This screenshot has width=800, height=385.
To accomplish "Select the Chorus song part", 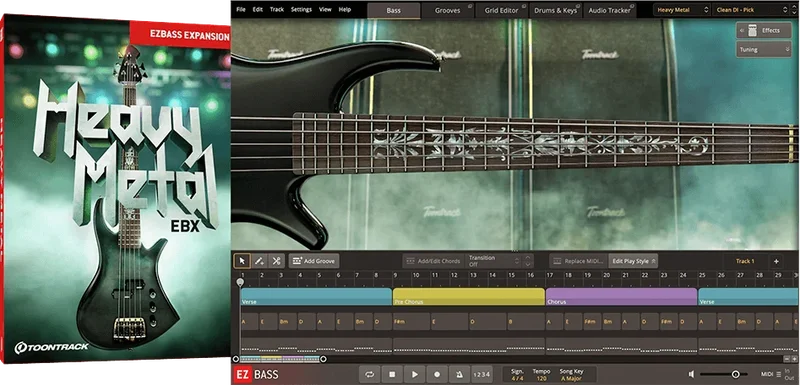I will tap(621, 297).
